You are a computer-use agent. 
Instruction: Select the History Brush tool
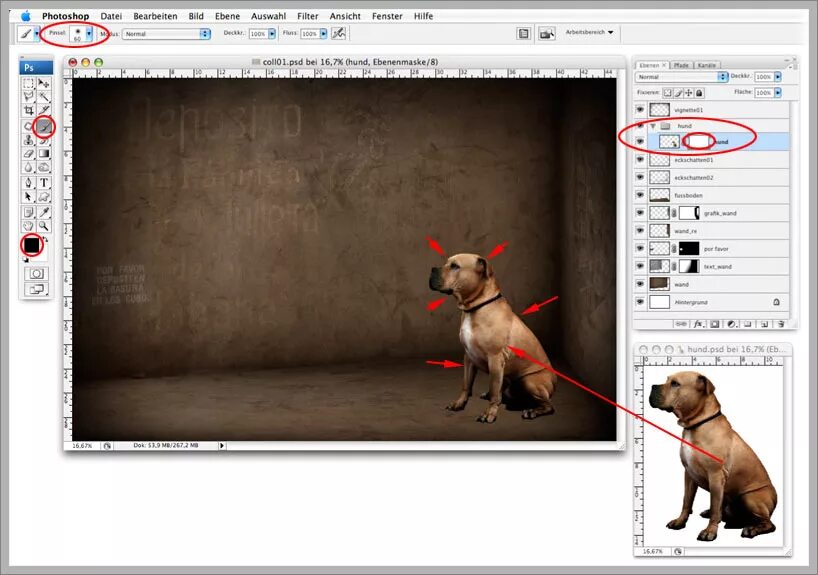pyautogui.click(x=44, y=140)
